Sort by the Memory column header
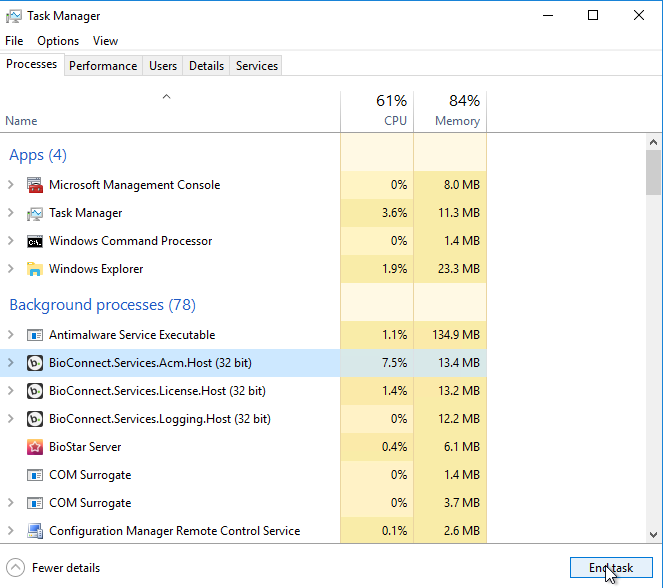663x588 pixels. coord(450,110)
